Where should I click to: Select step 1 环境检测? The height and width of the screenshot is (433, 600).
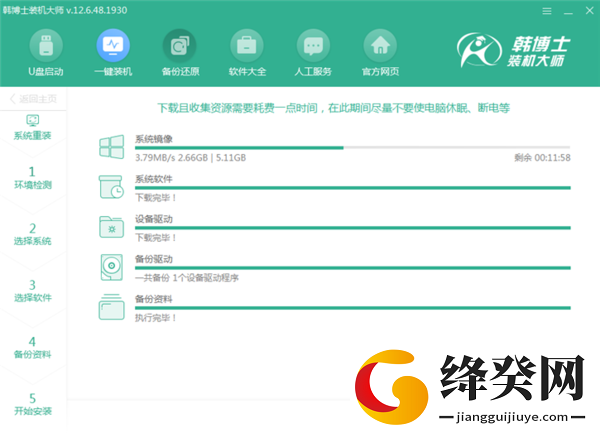point(33,178)
